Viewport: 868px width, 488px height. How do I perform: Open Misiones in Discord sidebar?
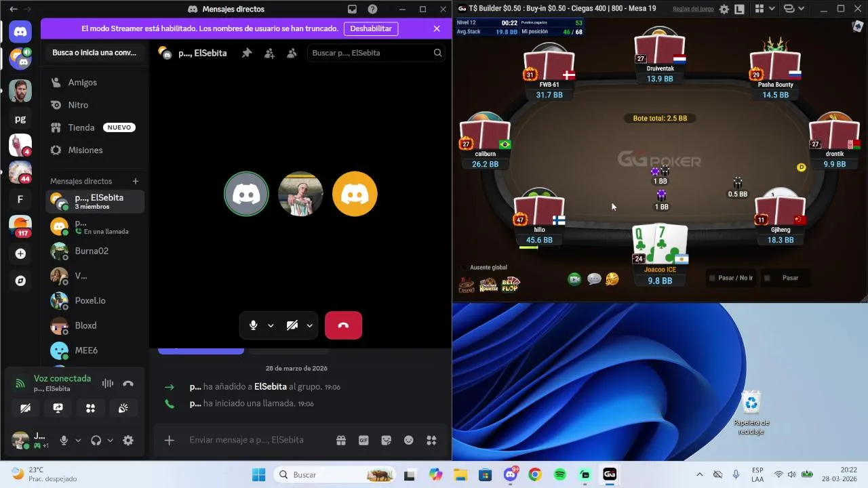pyautogui.click(x=95, y=150)
